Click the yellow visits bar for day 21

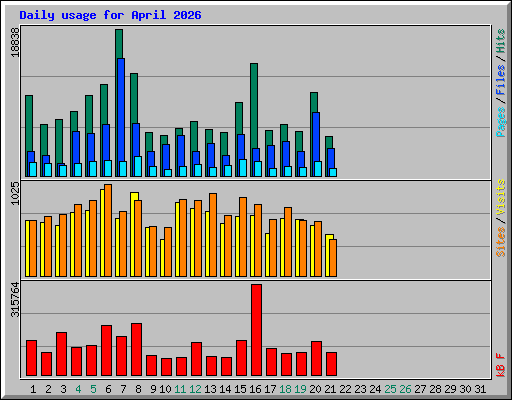point(327,255)
